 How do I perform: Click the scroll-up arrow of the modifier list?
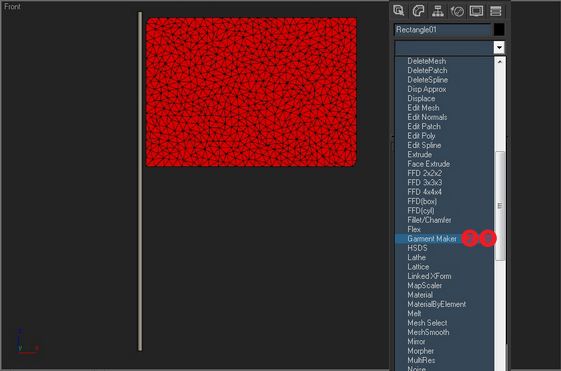(500, 62)
